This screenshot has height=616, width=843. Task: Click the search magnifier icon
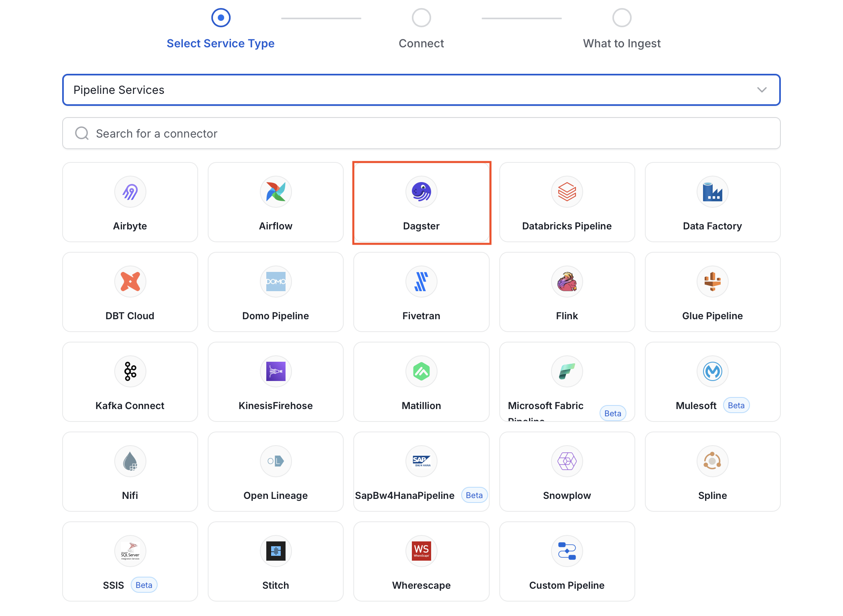click(x=82, y=133)
